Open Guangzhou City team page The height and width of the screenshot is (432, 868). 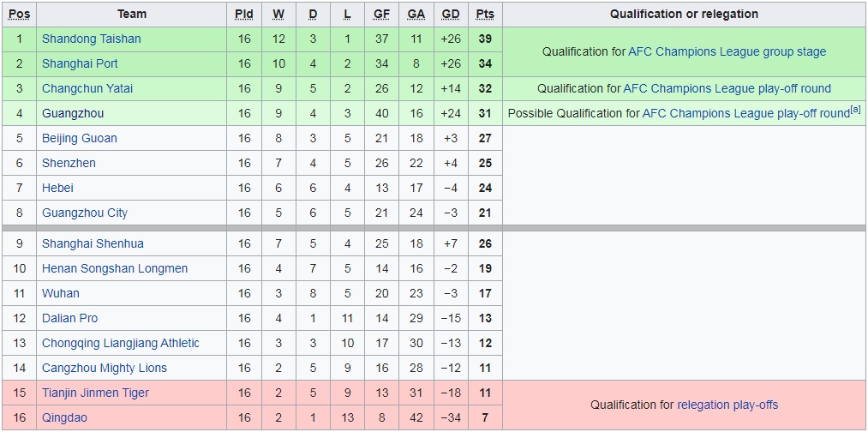pyautogui.click(x=84, y=213)
